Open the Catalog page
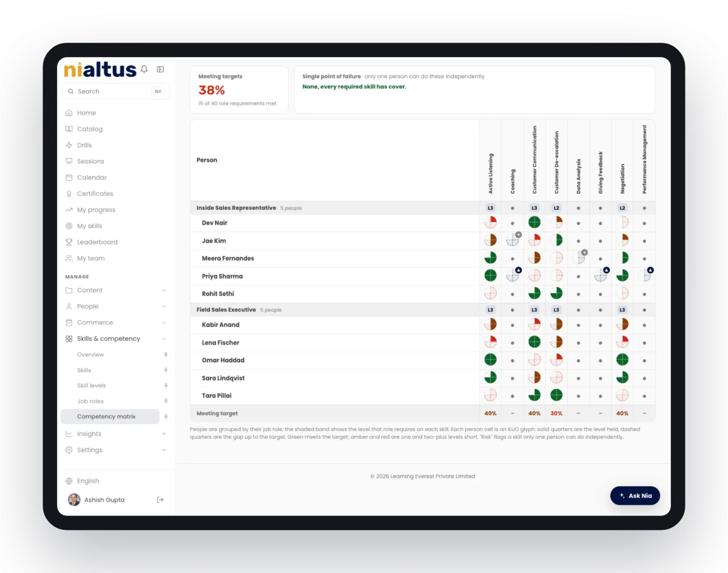 (x=89, y=129)
